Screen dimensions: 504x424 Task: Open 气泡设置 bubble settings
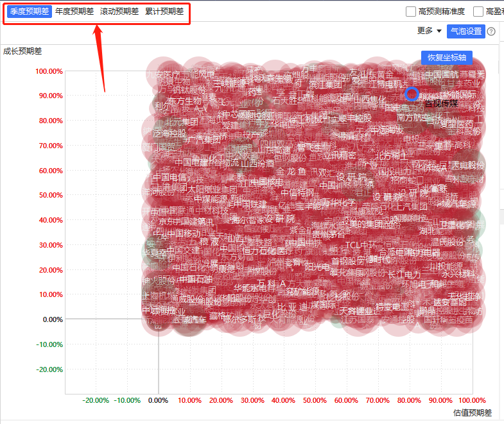coord(465,31)
